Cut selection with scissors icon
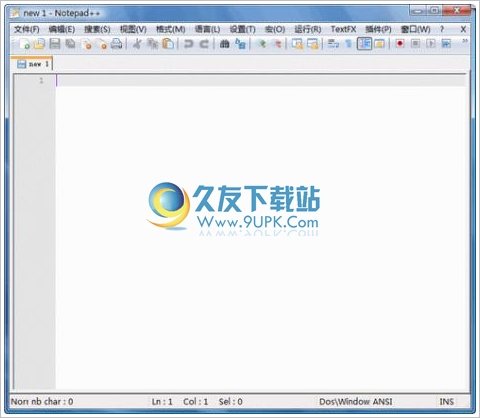 click(x=137, y=44)
